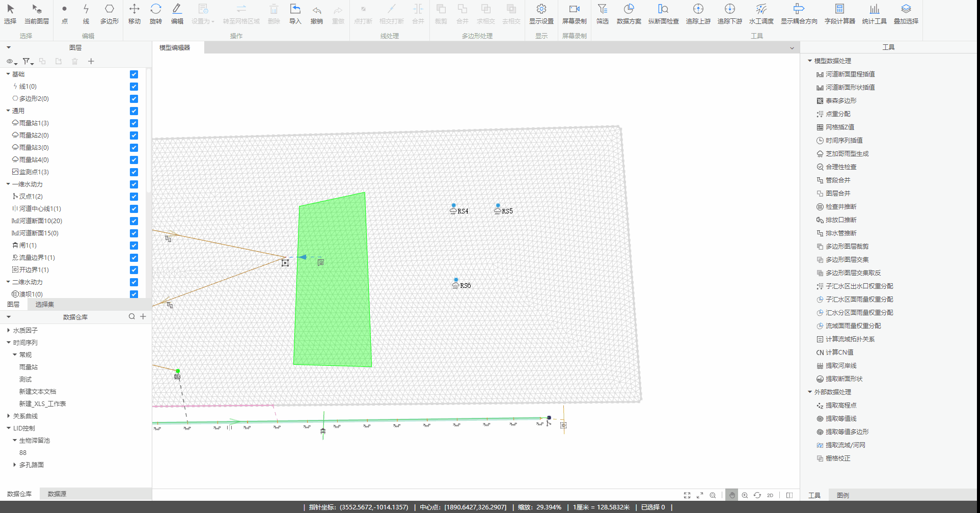Run 河道断面里程插值 tool
The height and width of the screenshot is (513, 980).
[x=846, y=74]
